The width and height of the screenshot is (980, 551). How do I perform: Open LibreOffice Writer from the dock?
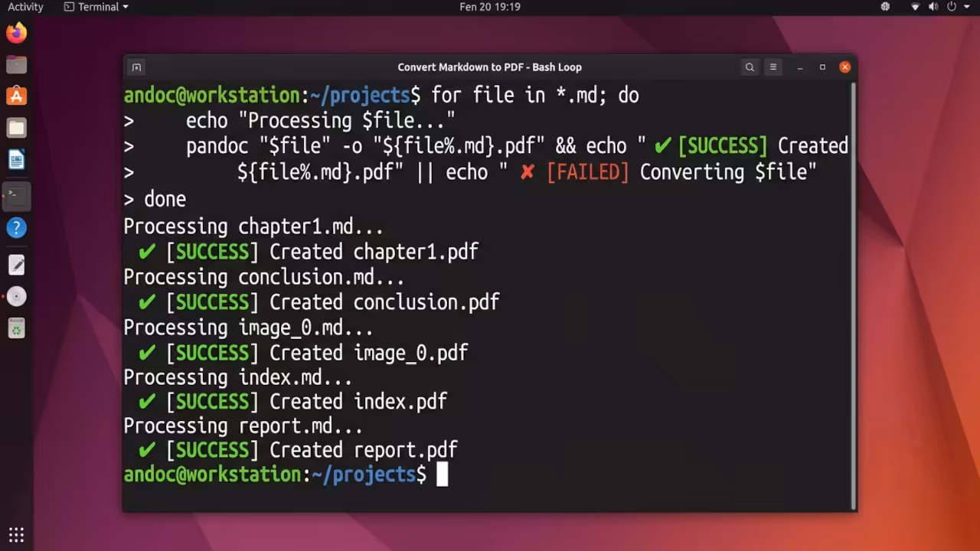[x=16, y=160]
